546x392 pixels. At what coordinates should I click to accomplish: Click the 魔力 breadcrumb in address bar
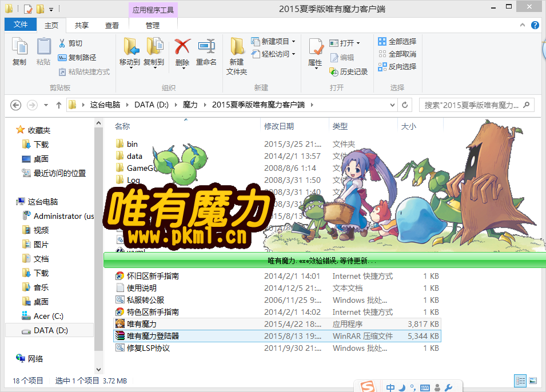(x=190, y=105)
